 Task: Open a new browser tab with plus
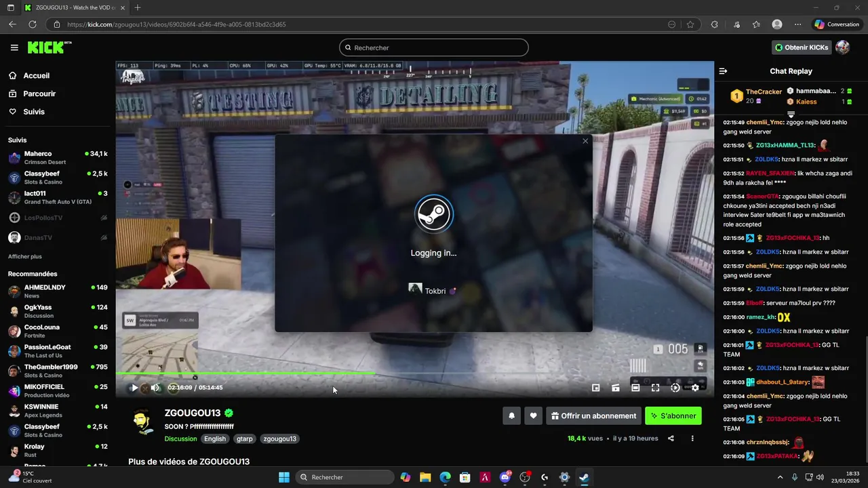pyautogui.click(x=138, y=7)
